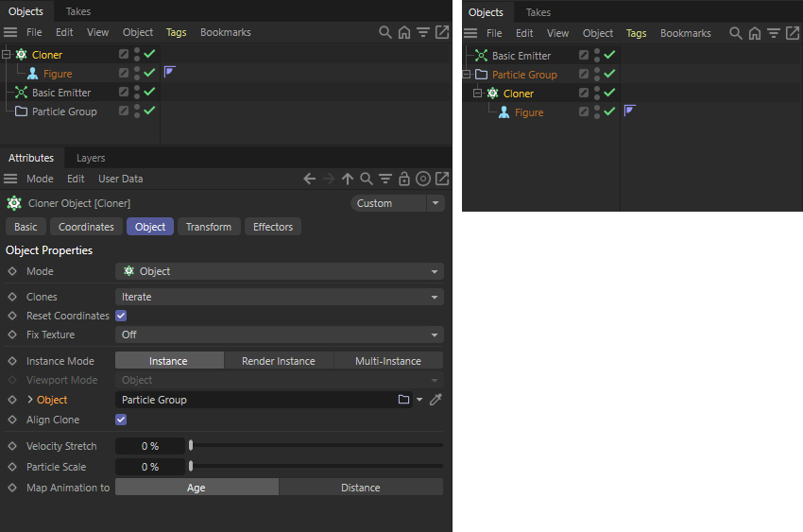This screenshot has height=532, width=803.
Task: Click the search icon in left Objects panel
Action: pyautogui.click(x=384, y=32)
